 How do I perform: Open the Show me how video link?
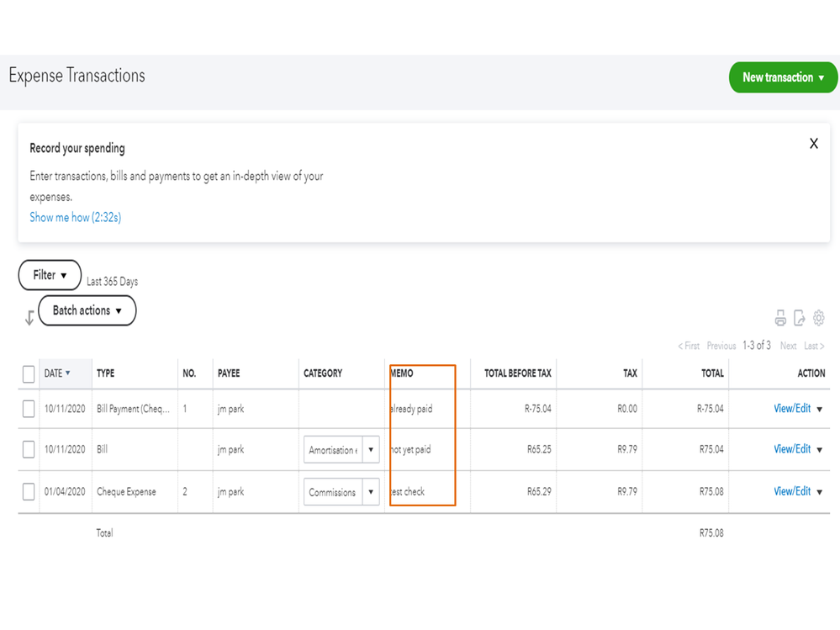(x=75, y=217)
